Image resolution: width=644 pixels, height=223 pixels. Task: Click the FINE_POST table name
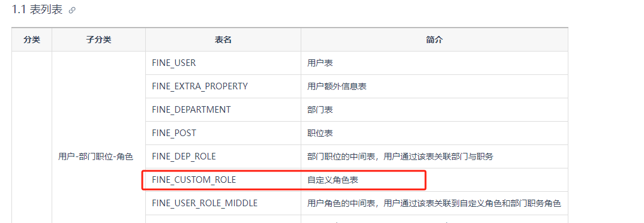[173, 133]
